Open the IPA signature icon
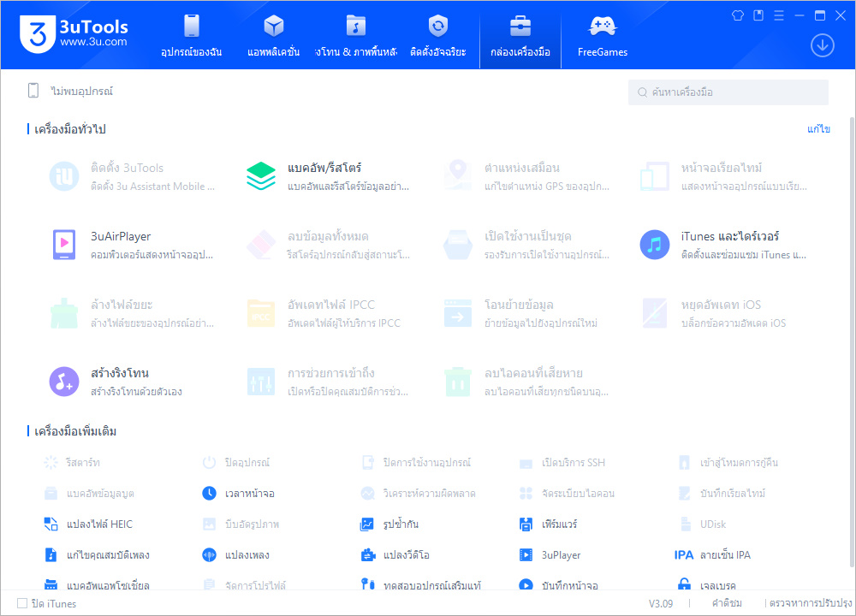856x616 pixels. 683,555
